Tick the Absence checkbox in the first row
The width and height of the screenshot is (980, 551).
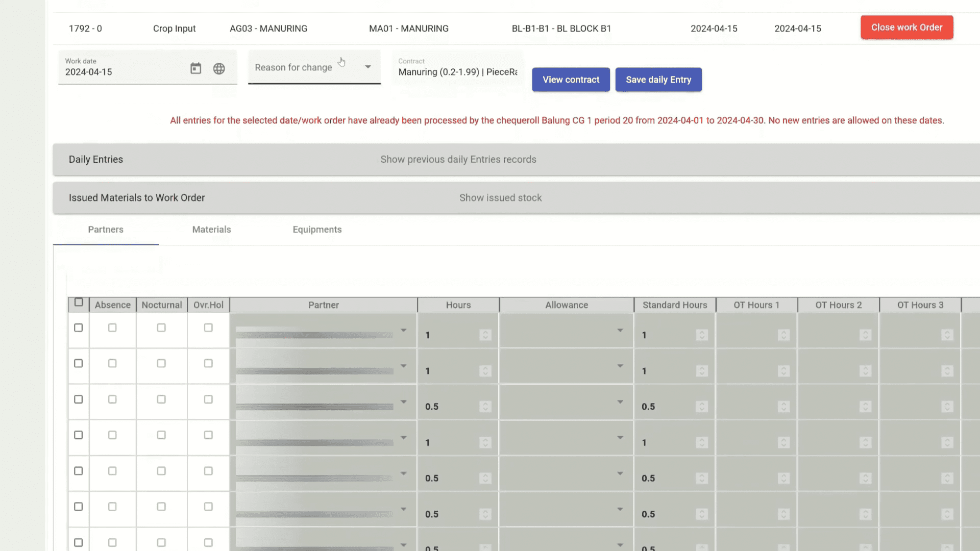(112, 328)
